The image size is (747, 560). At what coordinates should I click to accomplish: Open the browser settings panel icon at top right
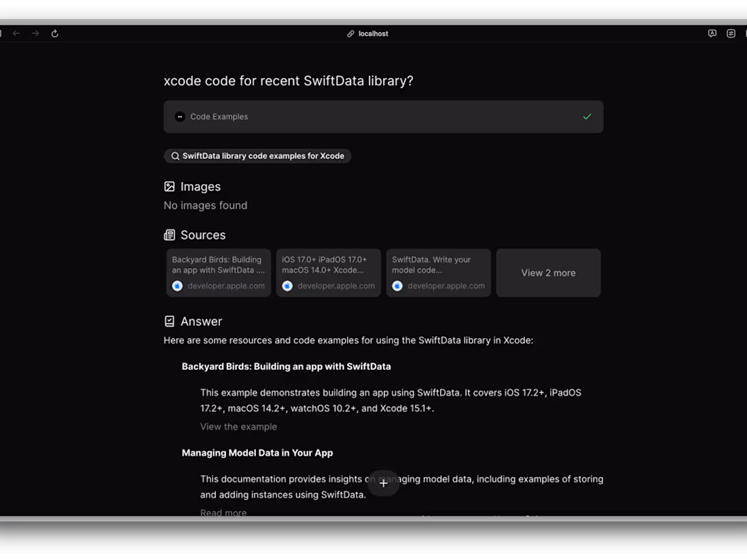pos(731,33)
